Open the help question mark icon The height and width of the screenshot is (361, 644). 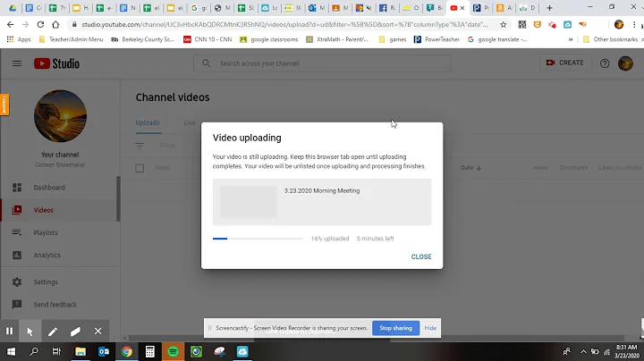click(x=605, y=63)
